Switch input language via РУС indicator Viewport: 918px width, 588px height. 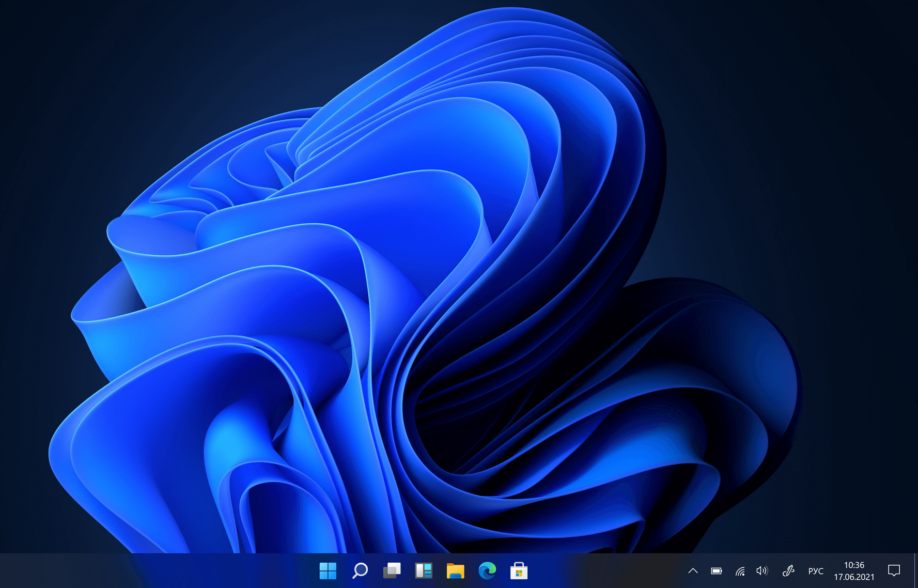(x=816, y=571)
